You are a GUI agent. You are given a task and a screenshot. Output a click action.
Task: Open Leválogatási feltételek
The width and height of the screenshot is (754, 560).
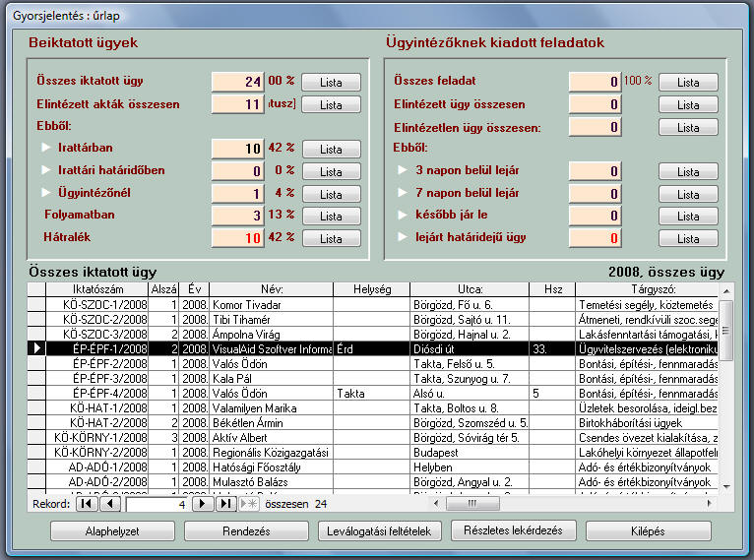(x=379, y=531)
